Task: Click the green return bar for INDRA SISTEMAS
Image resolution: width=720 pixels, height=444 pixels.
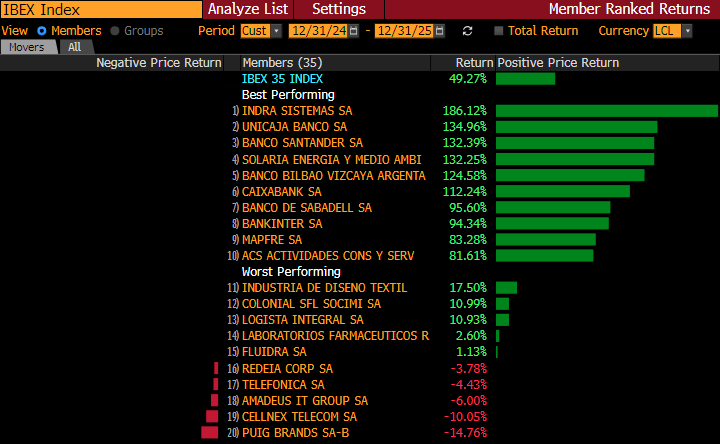Action: tap(606, 111)
